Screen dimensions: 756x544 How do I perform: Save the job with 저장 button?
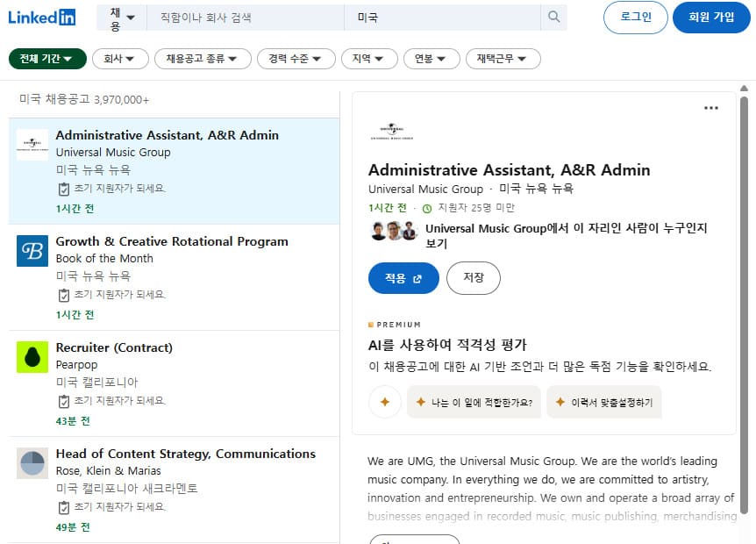tap(474, 278)
